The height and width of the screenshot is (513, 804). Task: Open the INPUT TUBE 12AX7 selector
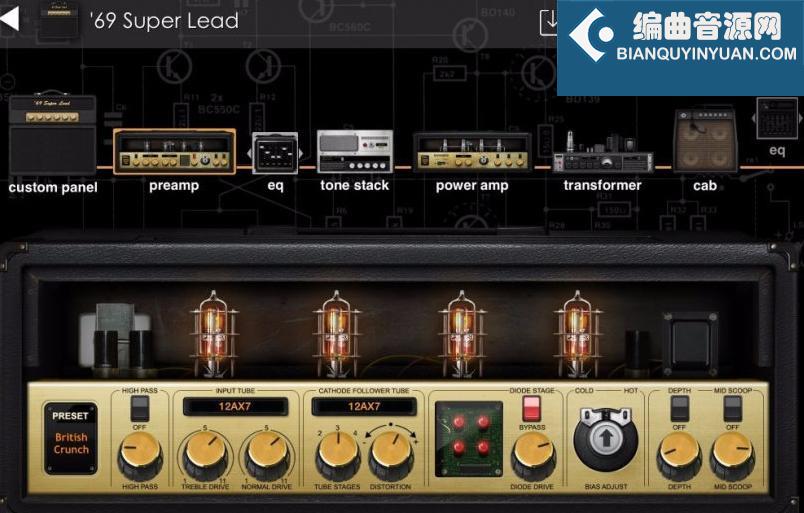point(235,407)
